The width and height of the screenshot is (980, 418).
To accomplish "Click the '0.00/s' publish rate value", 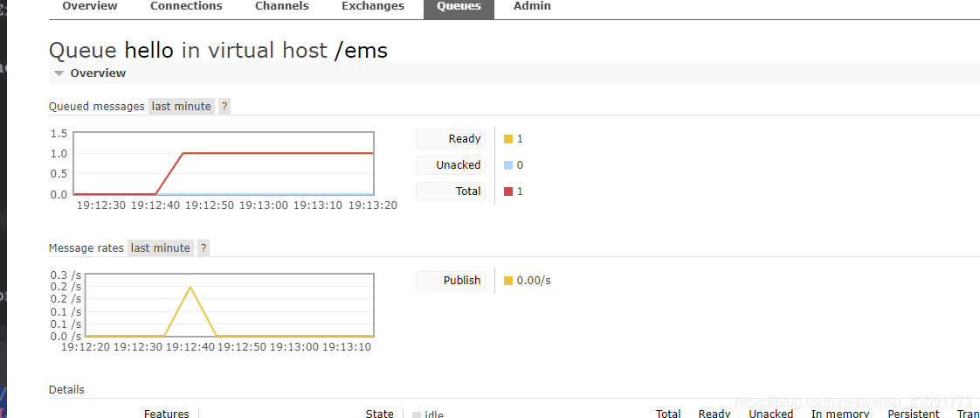I will click(534, 281).
